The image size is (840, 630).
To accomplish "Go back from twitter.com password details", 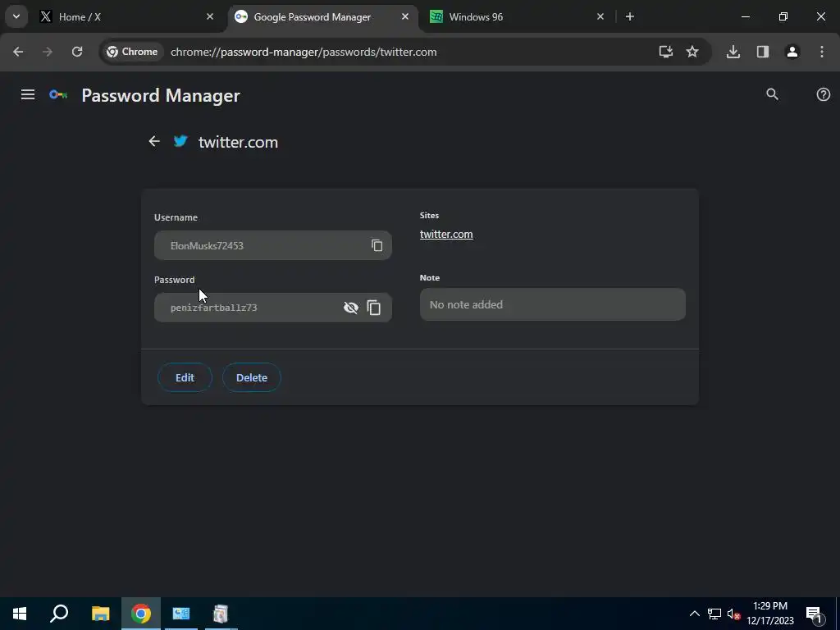I will pyautogui.click(x=154, y=141).
